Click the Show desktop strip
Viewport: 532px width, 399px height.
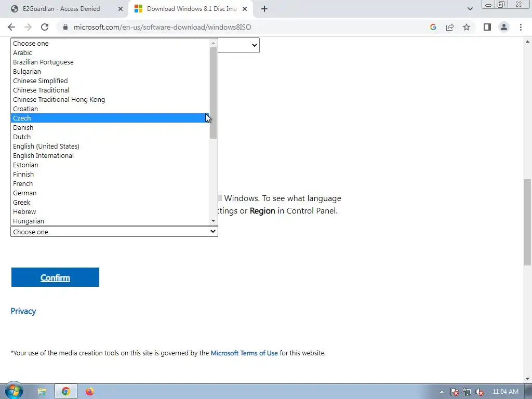click(528, 392)
